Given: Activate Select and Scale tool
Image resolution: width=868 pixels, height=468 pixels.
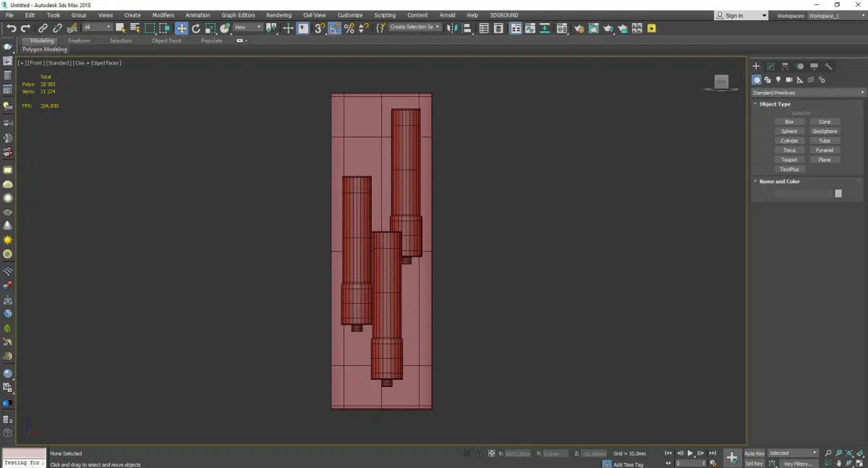Looking at the screenshot, I should 210,28.
